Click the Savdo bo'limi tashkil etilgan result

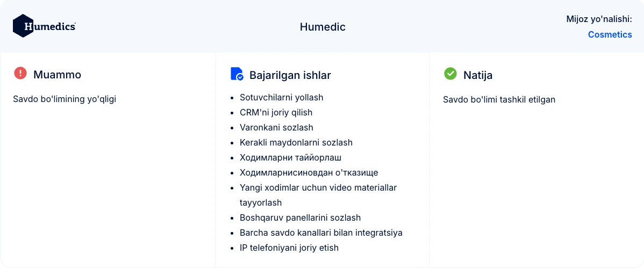[499, 99]
